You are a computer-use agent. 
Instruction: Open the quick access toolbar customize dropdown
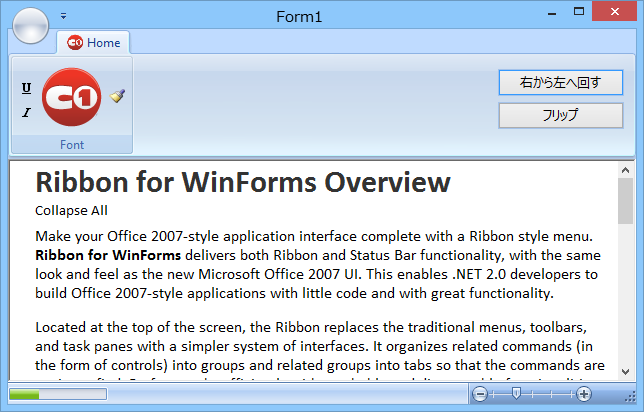(x=63, y=16)
